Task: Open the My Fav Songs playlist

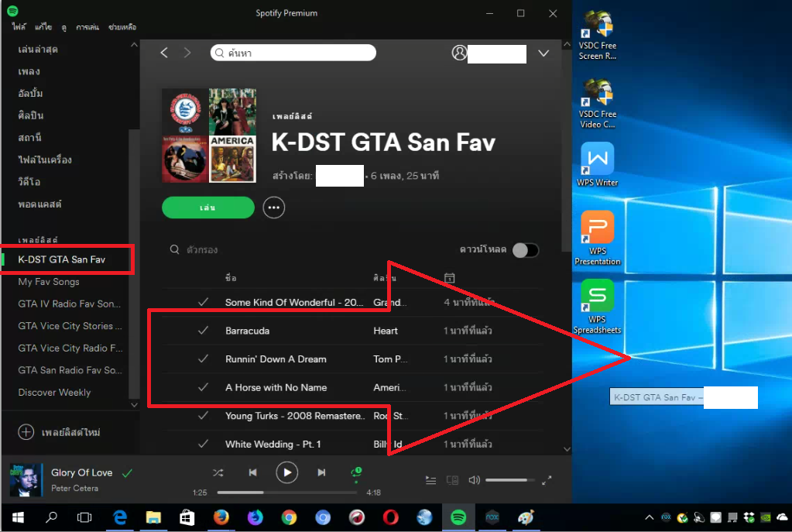Action: [49, 282]
